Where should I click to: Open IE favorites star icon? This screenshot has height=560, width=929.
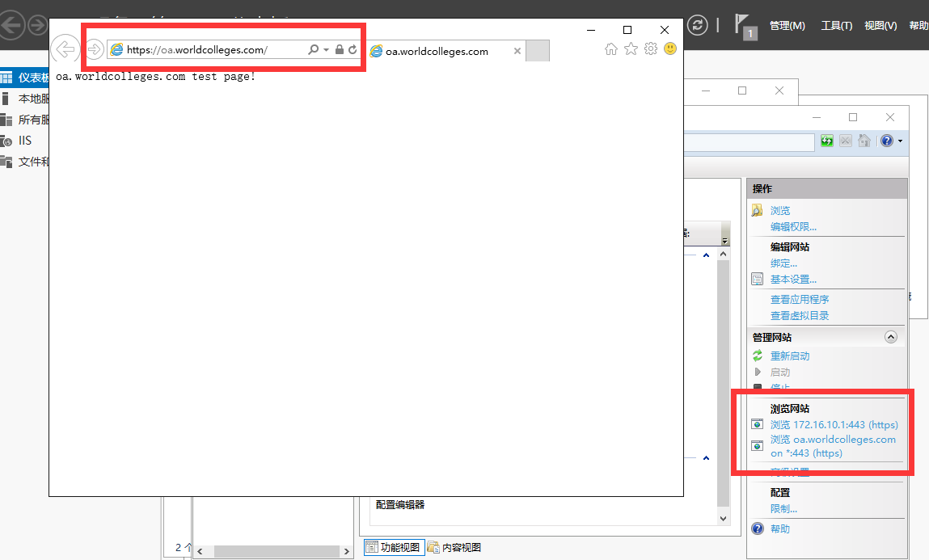[631, 49]
